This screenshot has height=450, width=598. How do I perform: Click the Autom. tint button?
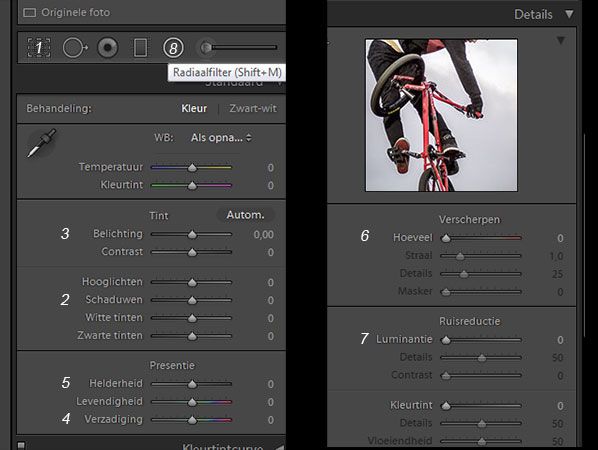(x=245, y=215)
